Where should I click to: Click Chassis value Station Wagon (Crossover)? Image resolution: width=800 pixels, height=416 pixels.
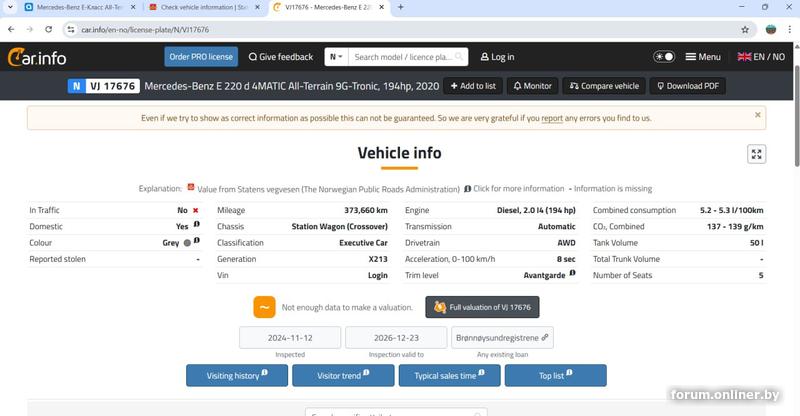pos(339,227)
